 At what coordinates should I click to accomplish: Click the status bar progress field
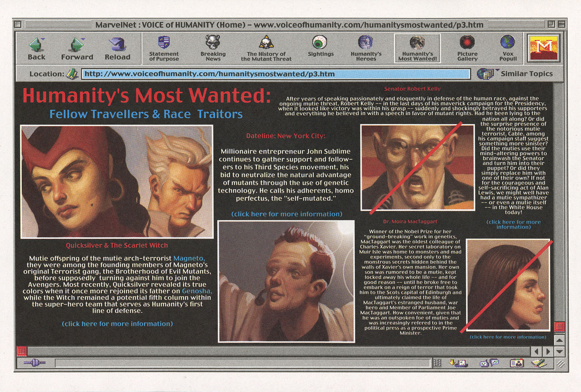coord(243,363)
